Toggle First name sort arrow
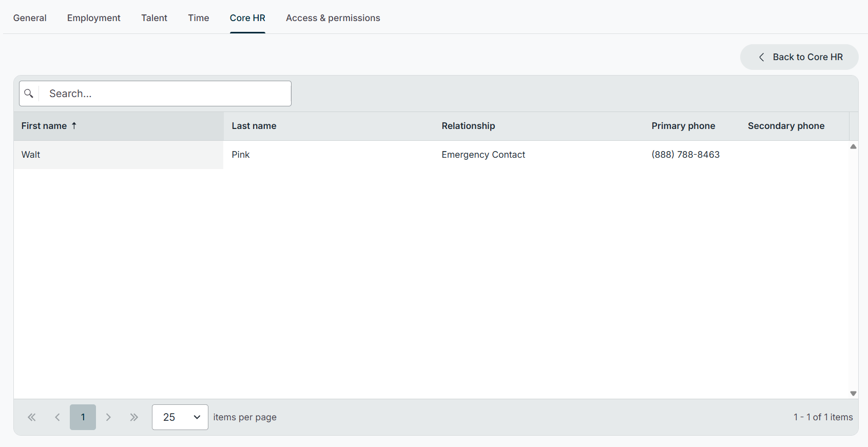 [x=74, y=126]
